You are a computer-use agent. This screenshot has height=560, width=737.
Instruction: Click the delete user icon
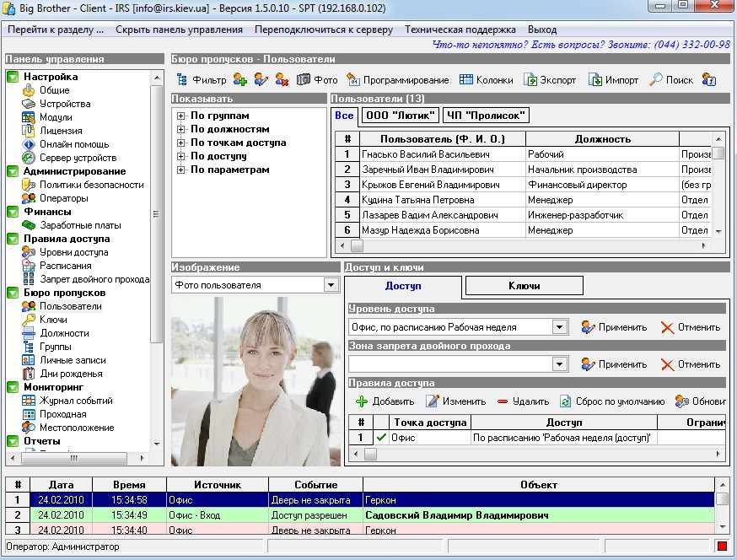[x=282, y=80]
